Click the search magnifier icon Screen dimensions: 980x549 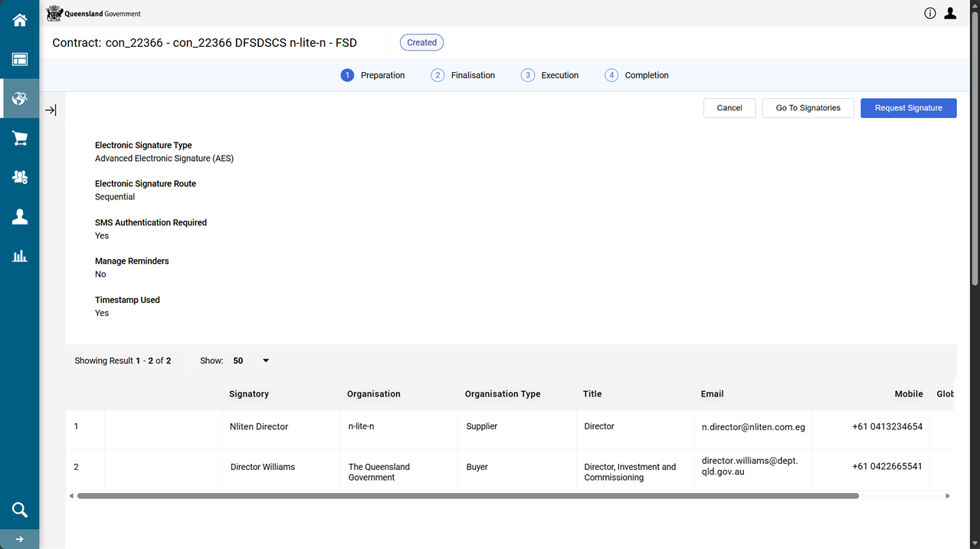20,510
